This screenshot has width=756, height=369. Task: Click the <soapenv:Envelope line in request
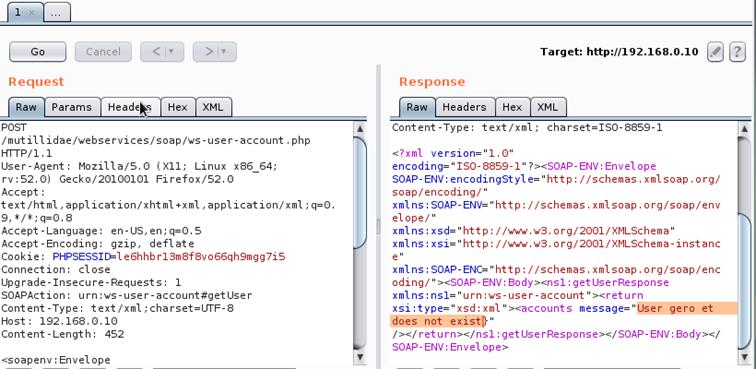[56, 360]
